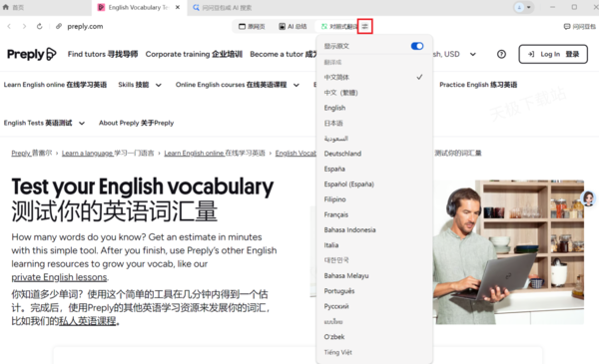599x364 pixels.
Task: Reload the current page
Action: (x=39, y=26)
